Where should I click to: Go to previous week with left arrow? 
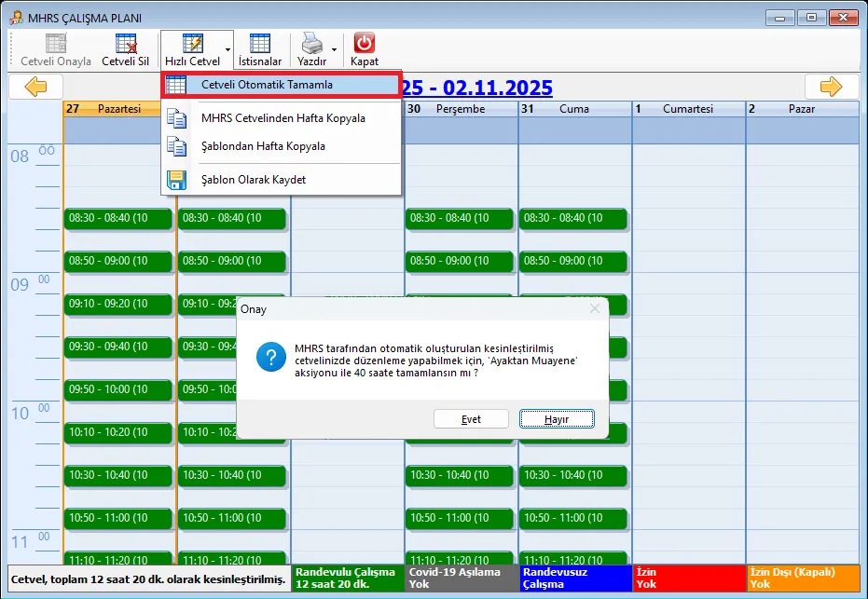click(36, 87)
